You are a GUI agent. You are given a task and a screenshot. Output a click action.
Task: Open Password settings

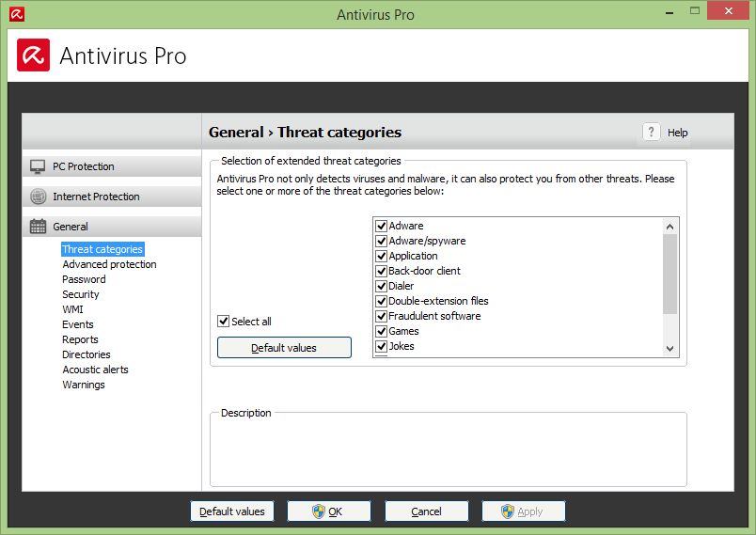click(84, 279)
